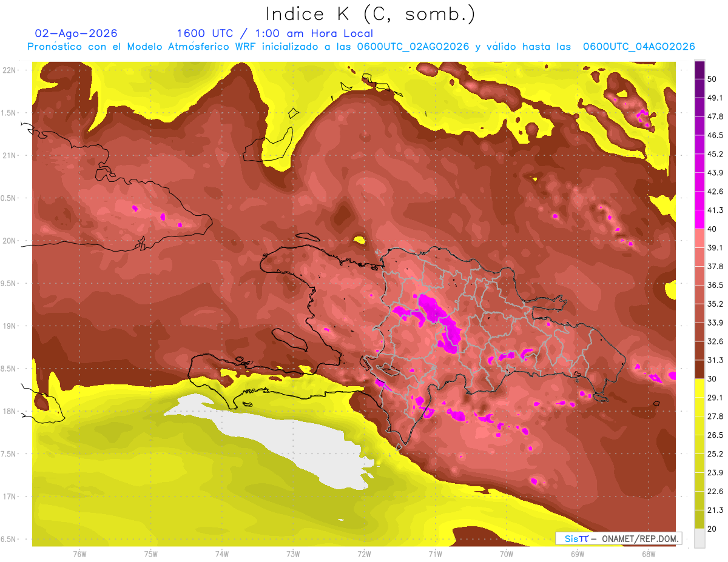The image size is (728, 562).
Task: Click the colorbar label '23.9'
Action: pos(715,473)
